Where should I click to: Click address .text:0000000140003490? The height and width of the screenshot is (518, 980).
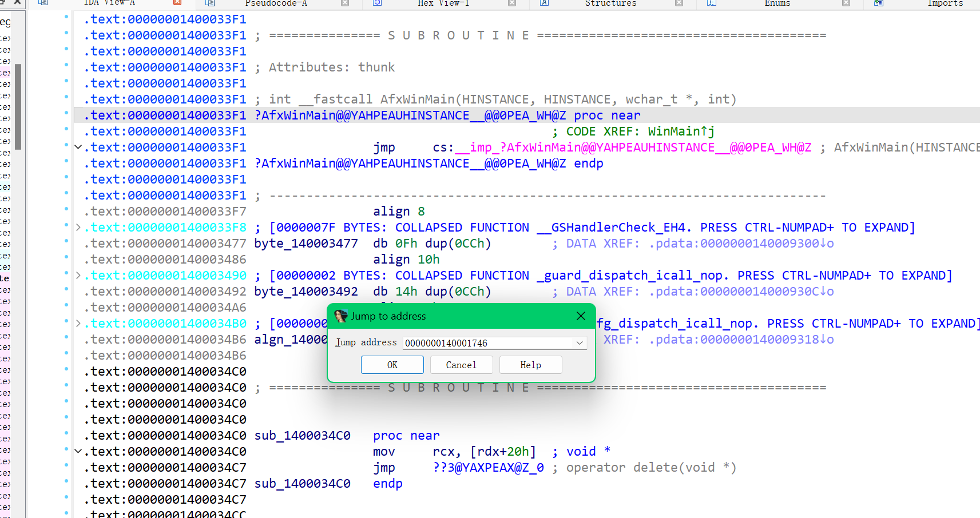click(x=165, y=276)
